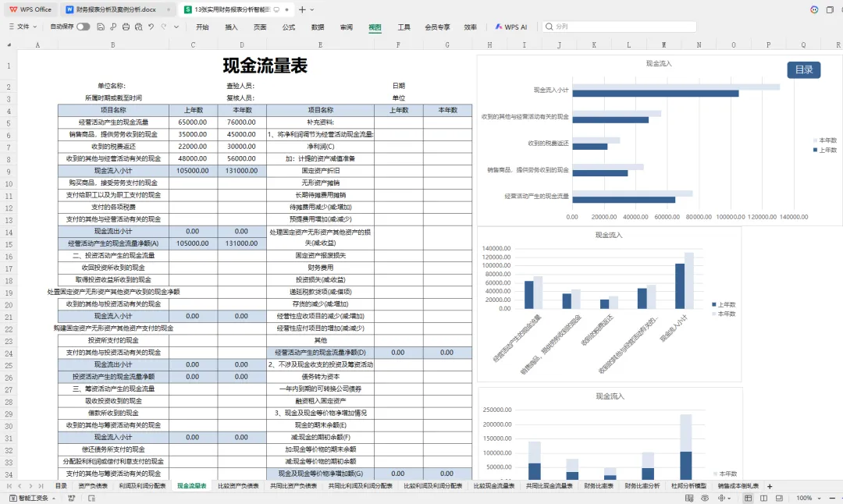This screenshot has width=843, height=504.
Task: Click the save icon in the quick toolbar
Action: point(101,27)
